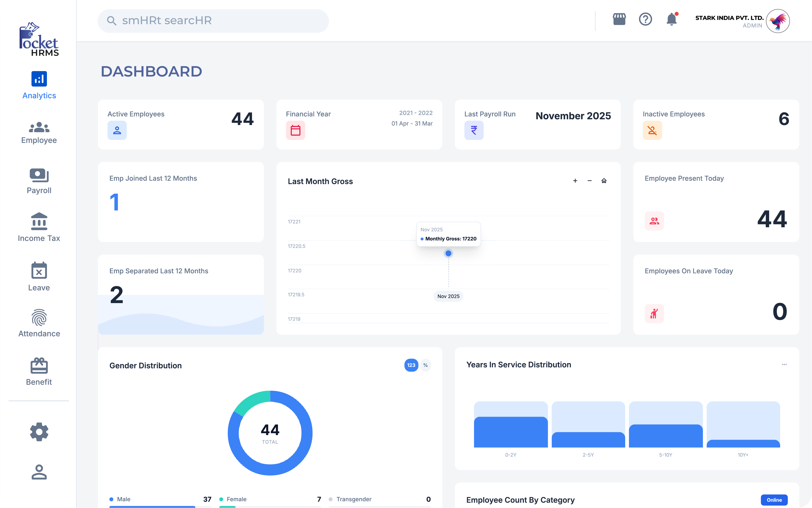
Task: Click the 0-2Y service bar
Action: (x=511, y=432)
